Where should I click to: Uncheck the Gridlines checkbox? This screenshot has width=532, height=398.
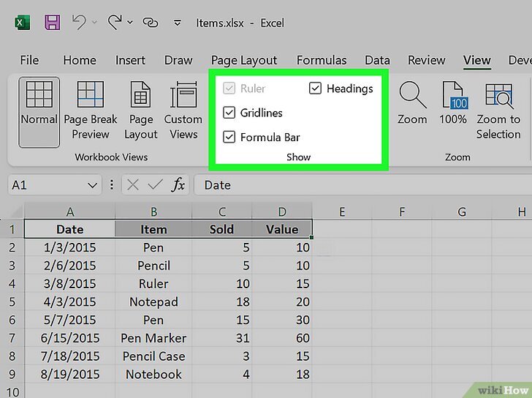229,113
